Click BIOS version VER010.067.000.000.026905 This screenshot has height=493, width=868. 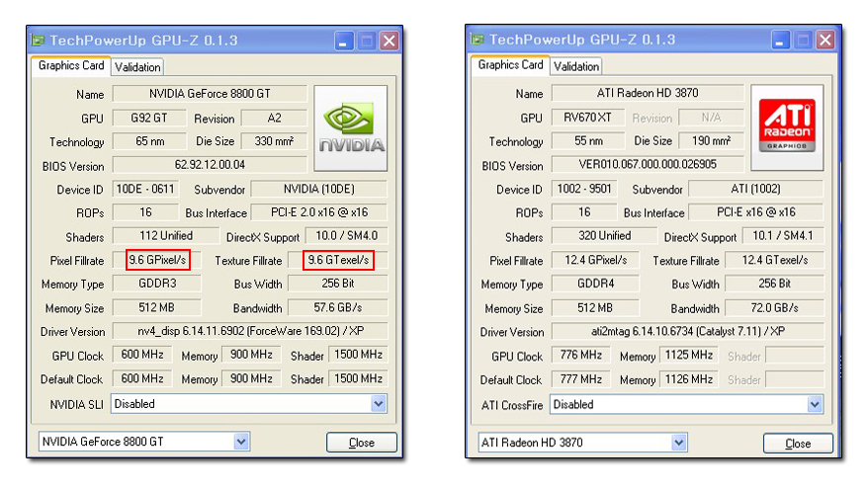[648, 164]
